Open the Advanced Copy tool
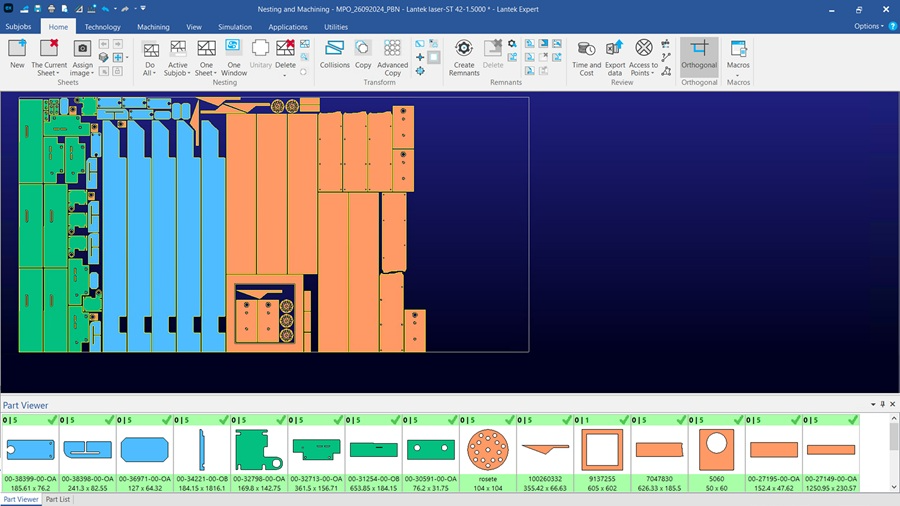The height and width of the screenshot is (506, 900). 392,49
